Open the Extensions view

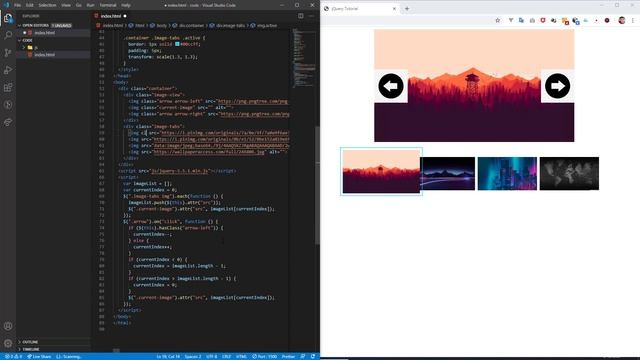tap(8, 87)
